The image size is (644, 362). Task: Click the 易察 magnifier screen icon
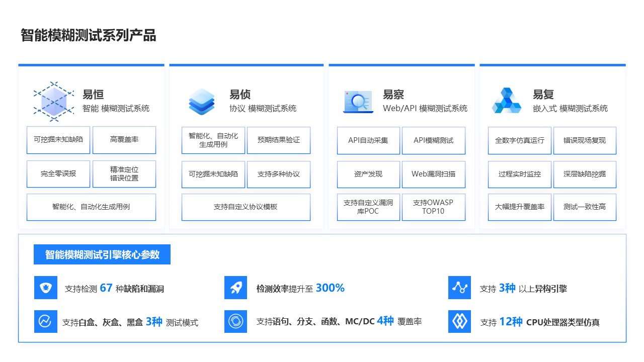(x=358, y=102)
